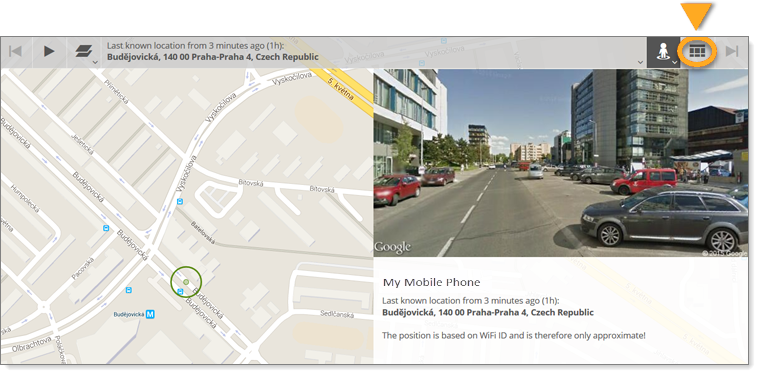
Task: Open the map layers selector
Action: (84, 51)
